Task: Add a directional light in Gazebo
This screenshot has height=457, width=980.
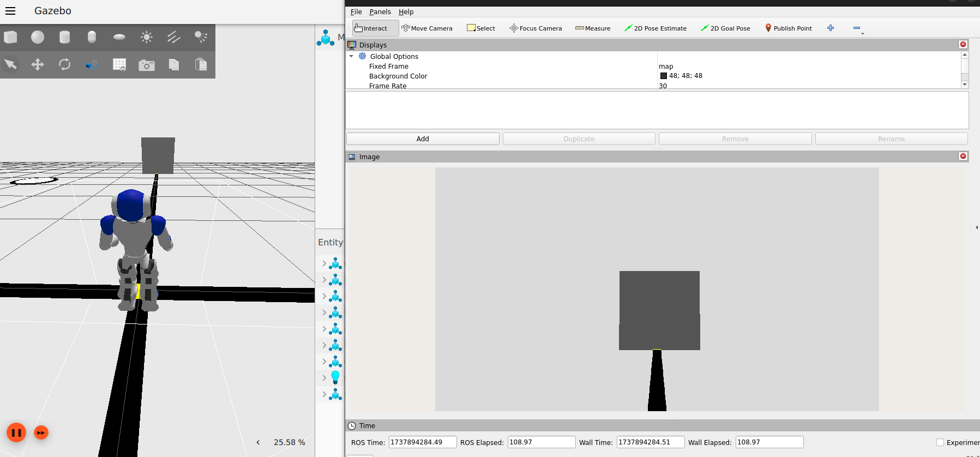Action: 173,37
